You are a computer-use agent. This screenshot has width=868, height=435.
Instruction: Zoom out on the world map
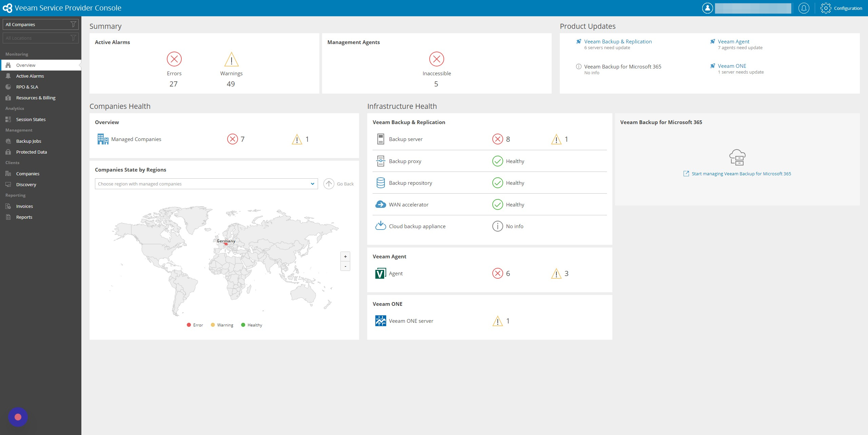345,266
